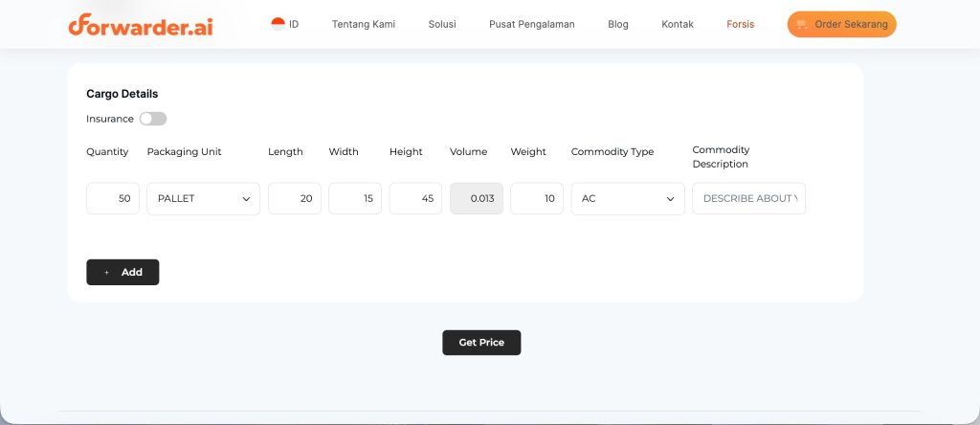Open the PALLET packaging unit dropdown
980x425 pixels.
coord(203,199)
